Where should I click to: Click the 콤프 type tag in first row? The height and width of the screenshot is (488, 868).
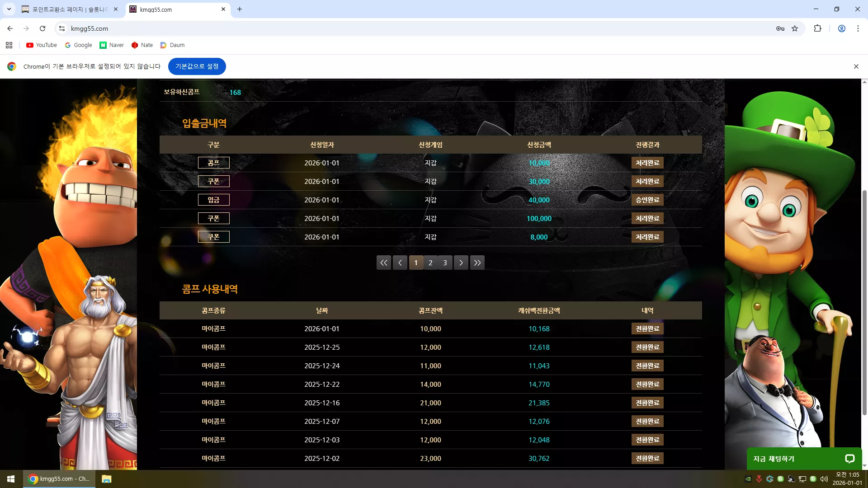coord(214,163)
